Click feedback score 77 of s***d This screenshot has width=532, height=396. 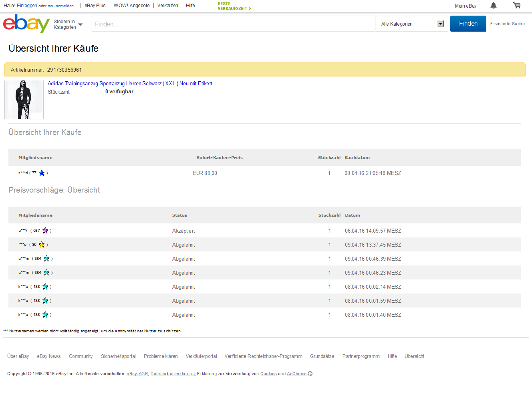[x=34, y=173]
